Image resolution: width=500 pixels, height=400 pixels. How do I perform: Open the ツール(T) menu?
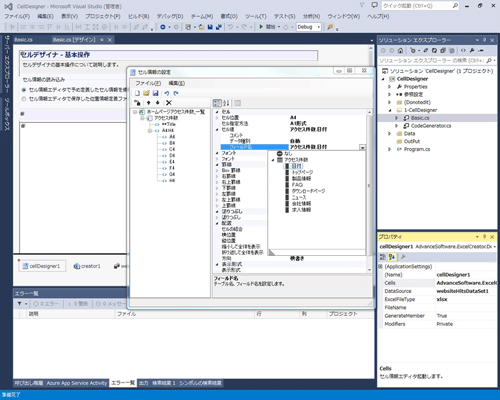[256, 16]
